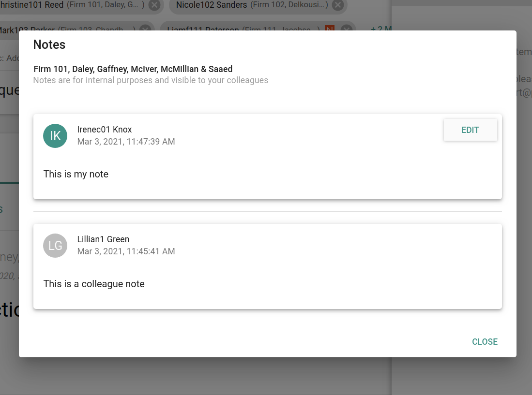Click the note text 'This is my note'
The image size is (532, 395).
[76, 174]
